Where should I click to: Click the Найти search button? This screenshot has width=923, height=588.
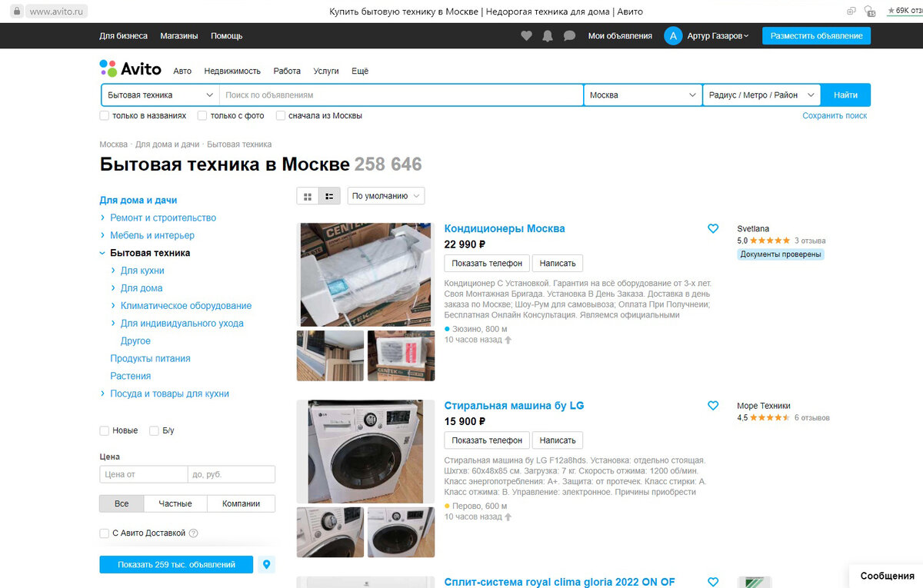coord(845,95)
